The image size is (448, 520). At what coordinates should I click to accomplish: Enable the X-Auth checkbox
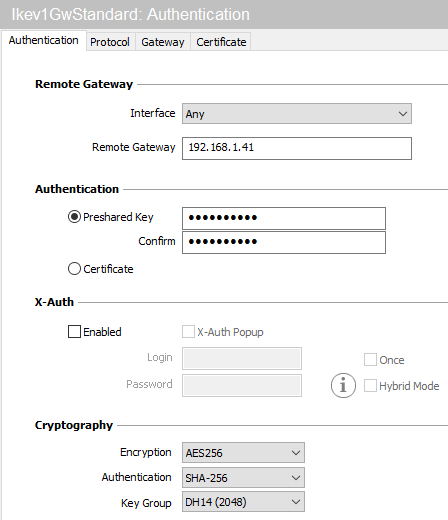74,332
